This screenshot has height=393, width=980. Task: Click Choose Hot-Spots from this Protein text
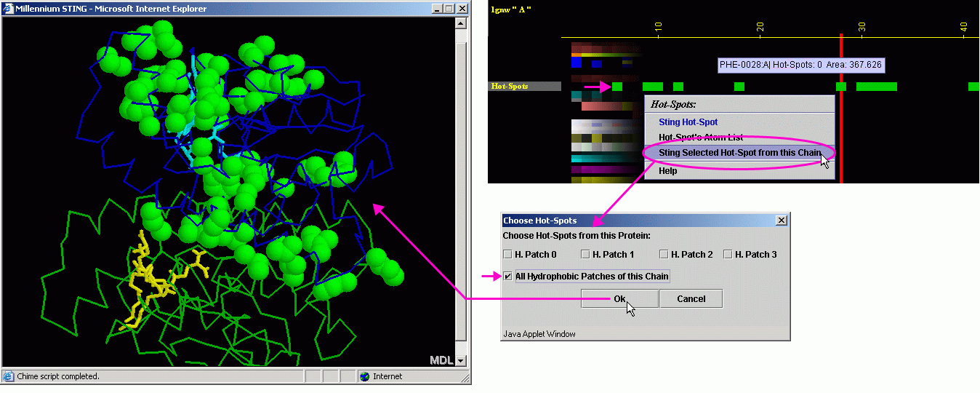(576, 236)
